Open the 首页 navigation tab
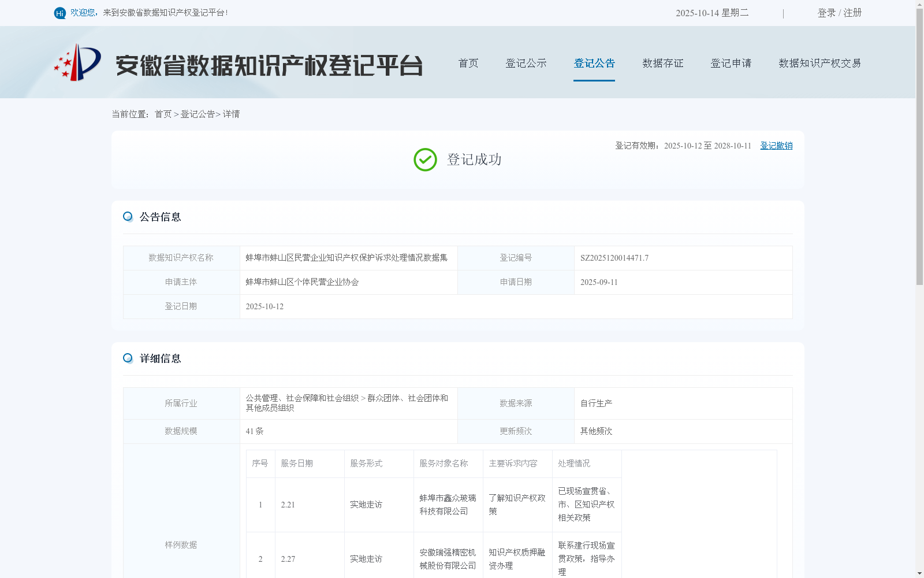This screenshot has width=924, height=578. (x=468, y=63)
